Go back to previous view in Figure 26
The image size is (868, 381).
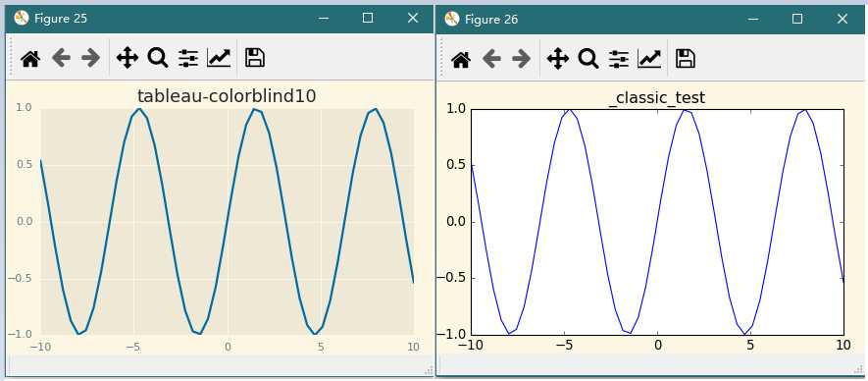tap(491, 58)
